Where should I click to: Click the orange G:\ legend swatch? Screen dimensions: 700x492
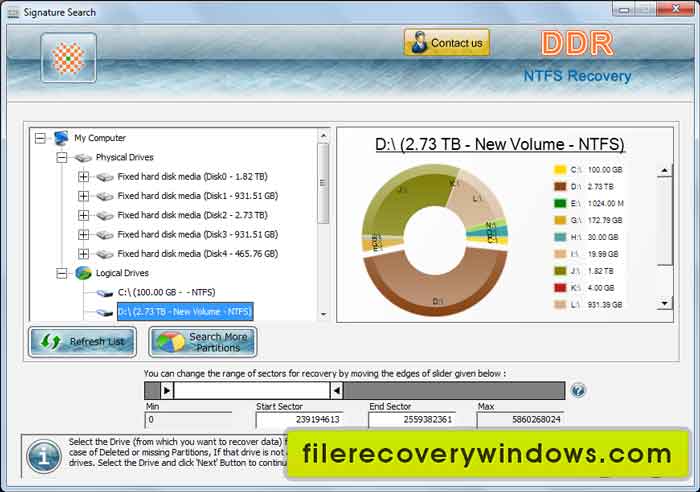pyautogui.click(x=560, y=220)
